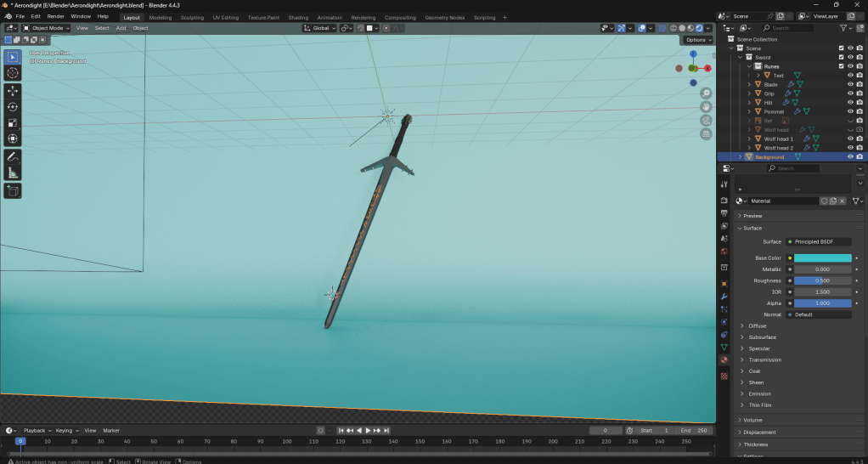The image size is (868, 464).
Task: Disable render for Wolf head 1
Action: 860,139
